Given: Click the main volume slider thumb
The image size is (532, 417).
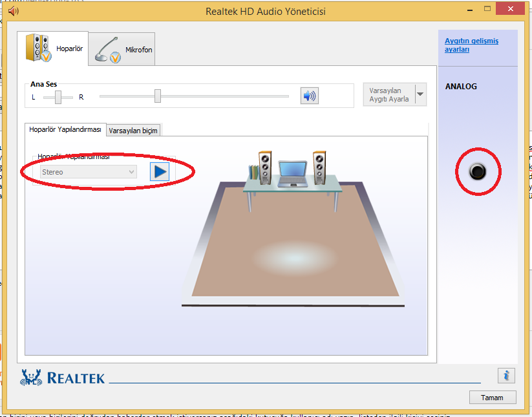Looking at the screenshot, I should pyautogui.click(x=158, y=96).
